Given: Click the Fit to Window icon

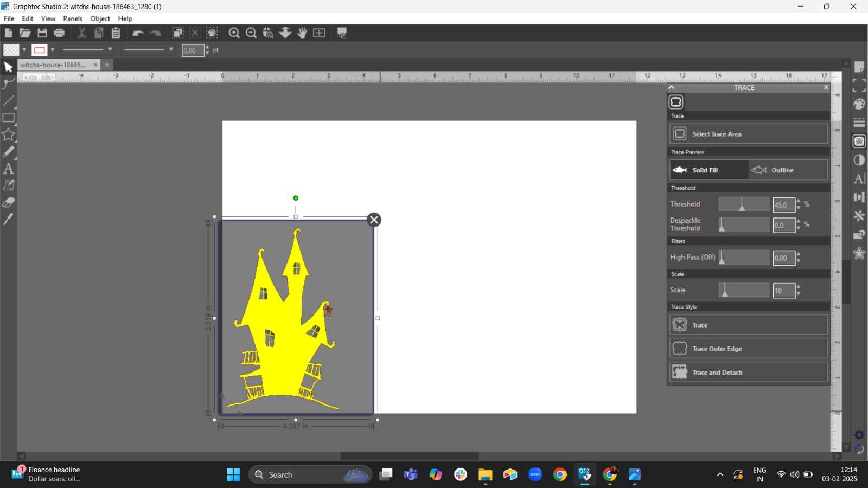Looking at the screenshot, I should [x=320, y=33].
